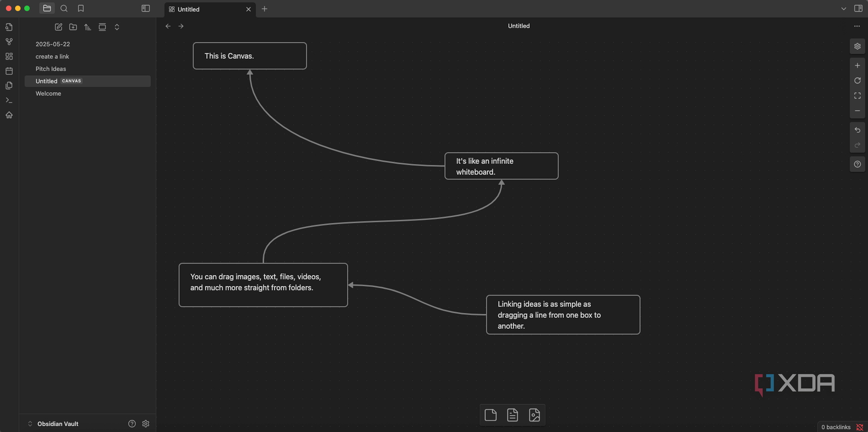
Task: Open today's daily note
Action: click(9, 71)
